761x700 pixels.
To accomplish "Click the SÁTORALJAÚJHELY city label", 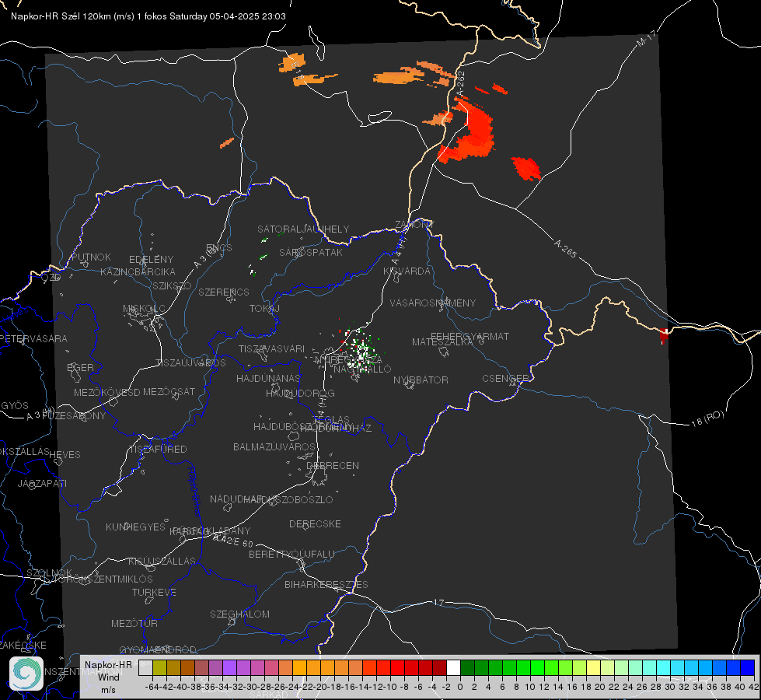I will coord(303,229).
